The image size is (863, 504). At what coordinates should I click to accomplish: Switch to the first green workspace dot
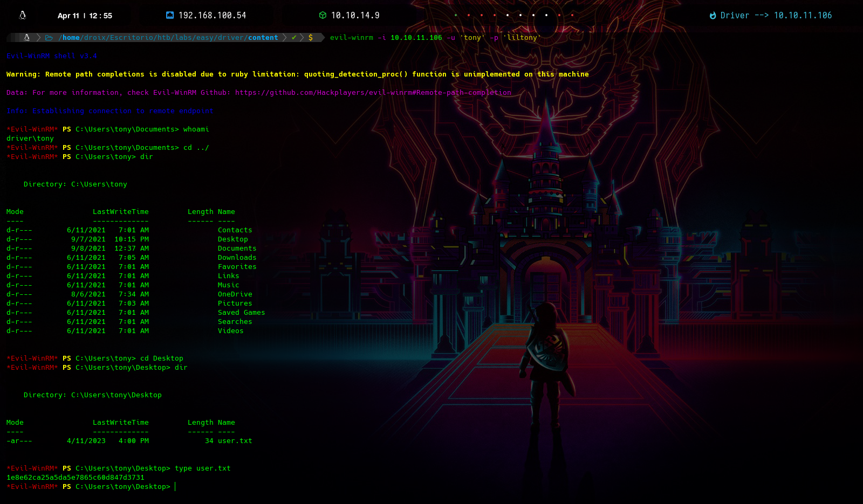456,15
